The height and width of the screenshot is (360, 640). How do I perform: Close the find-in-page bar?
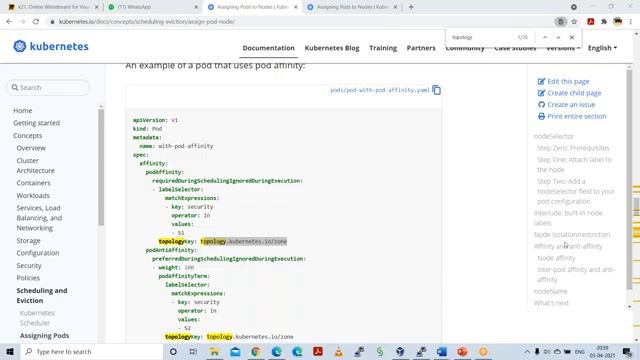(x=572, y=37)
